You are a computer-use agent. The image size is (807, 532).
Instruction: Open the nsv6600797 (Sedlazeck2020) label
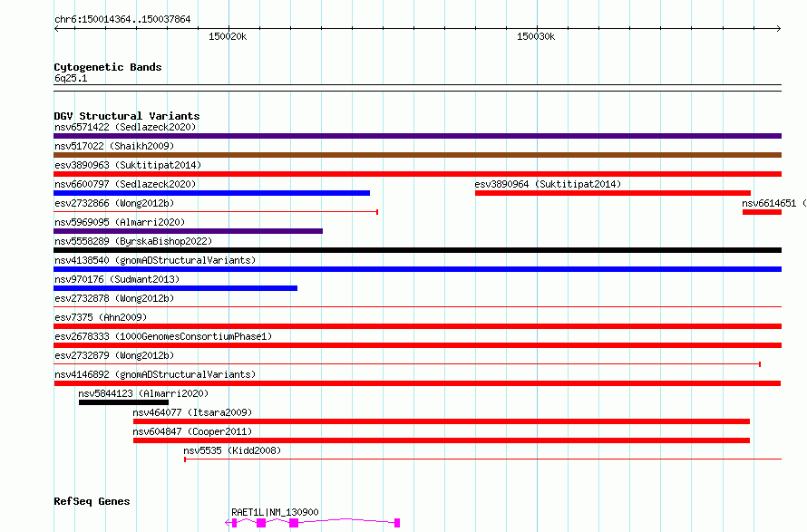[x=125, y=184]
